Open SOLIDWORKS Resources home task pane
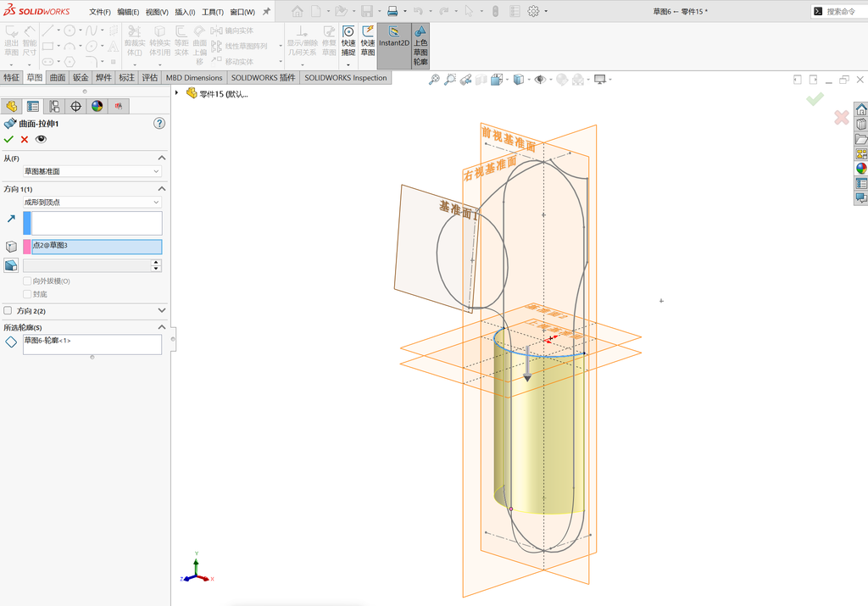 861,109
